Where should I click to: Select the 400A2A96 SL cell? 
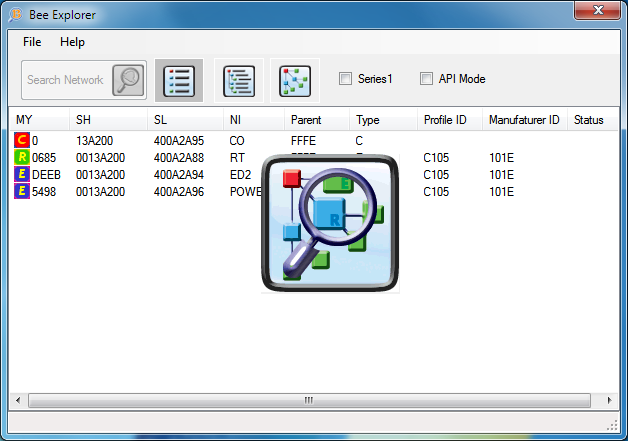[x=179, y=192]
